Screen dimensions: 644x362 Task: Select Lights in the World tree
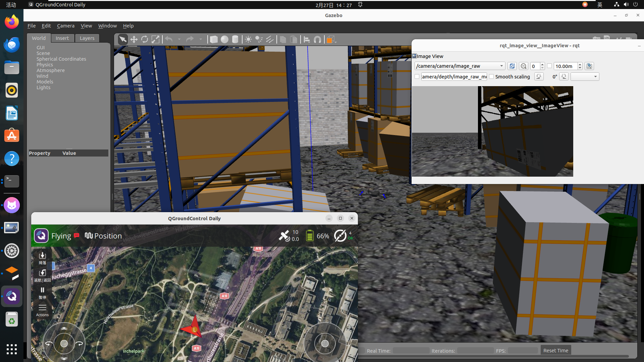(x=44, y=87)
